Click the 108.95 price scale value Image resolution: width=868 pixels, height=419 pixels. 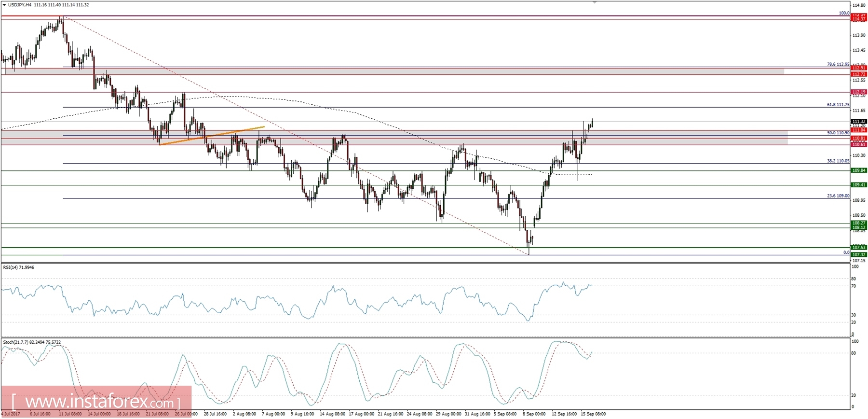[859, 200]
